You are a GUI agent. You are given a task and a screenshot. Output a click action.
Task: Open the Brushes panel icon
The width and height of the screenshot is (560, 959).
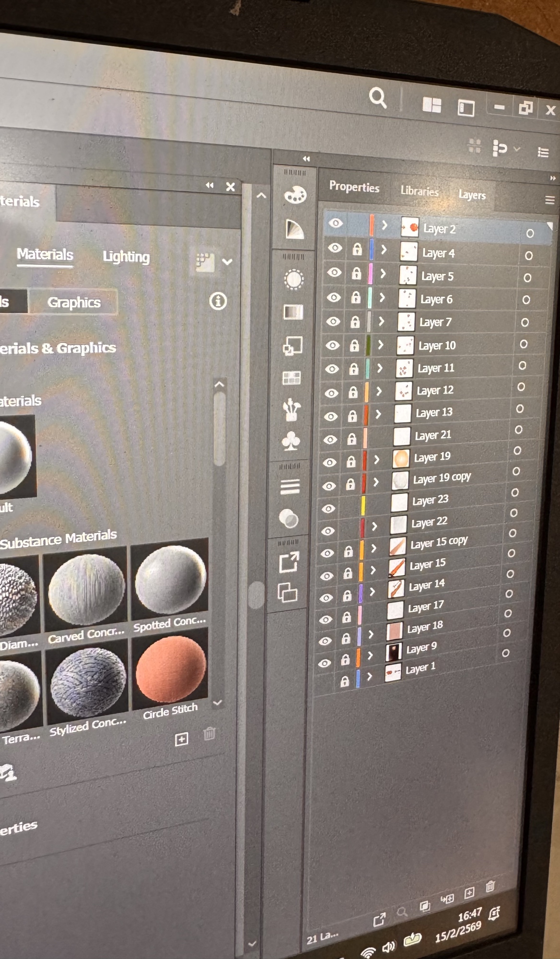(x=292, y=410)
